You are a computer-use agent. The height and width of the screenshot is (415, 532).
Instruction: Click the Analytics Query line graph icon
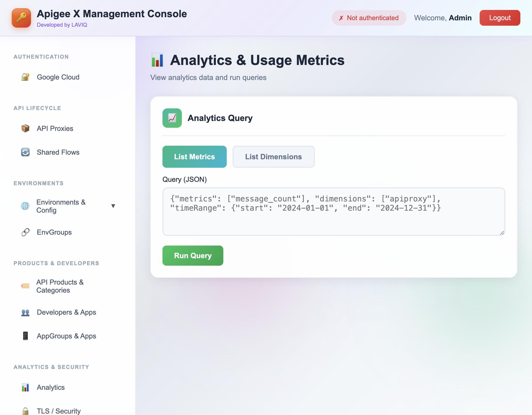pyautogui.click(x=172, y=118)
